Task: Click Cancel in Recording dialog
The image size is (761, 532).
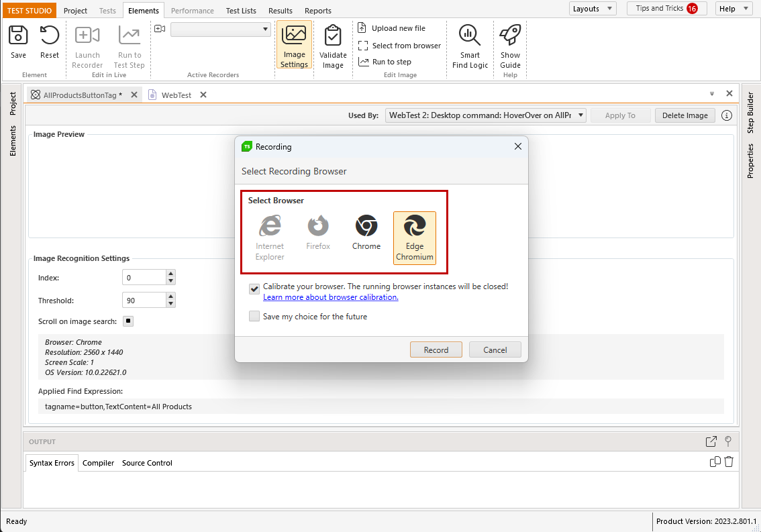Action: pyautogui.click(x=495, y=350)
